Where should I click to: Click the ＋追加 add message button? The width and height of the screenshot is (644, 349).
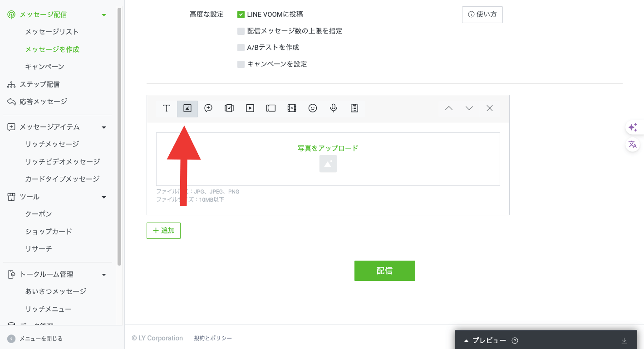[x=163, y=231]
